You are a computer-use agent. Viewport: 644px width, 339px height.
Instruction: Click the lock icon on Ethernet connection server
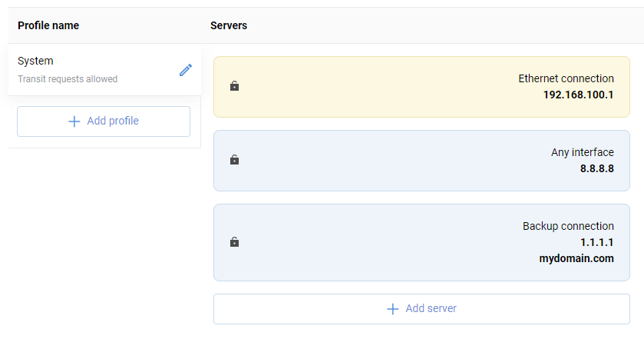(x=235, y=86)
